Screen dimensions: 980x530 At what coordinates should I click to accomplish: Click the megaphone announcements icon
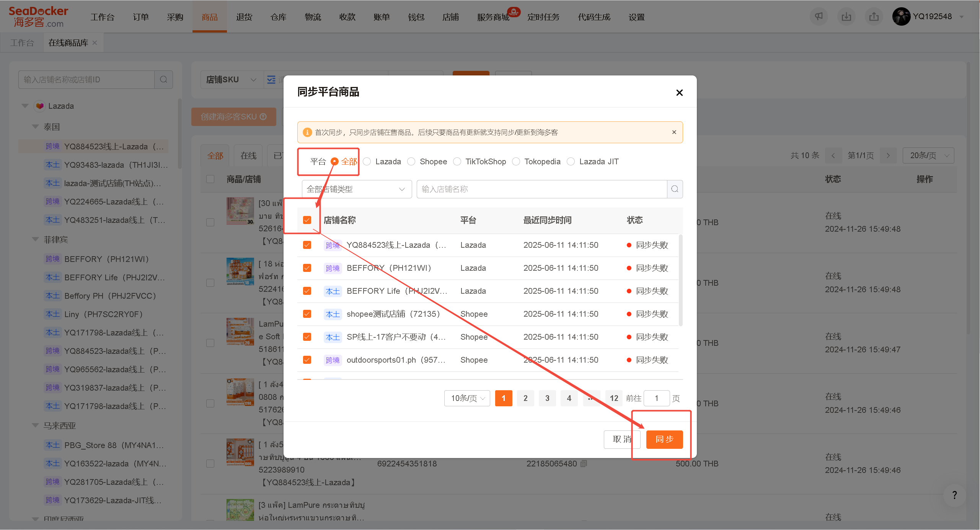[819, 17]
